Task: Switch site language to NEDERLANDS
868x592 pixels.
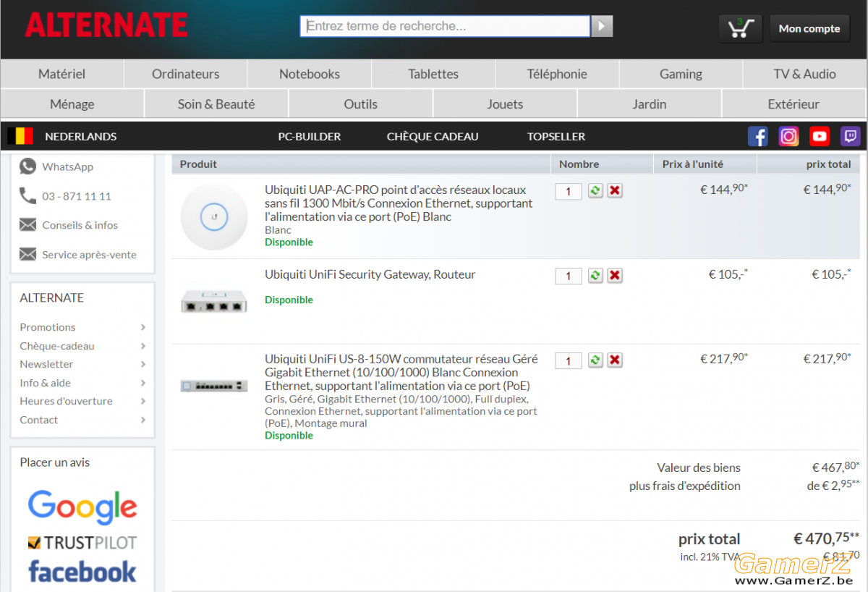Action: click(x=81, y=136)
